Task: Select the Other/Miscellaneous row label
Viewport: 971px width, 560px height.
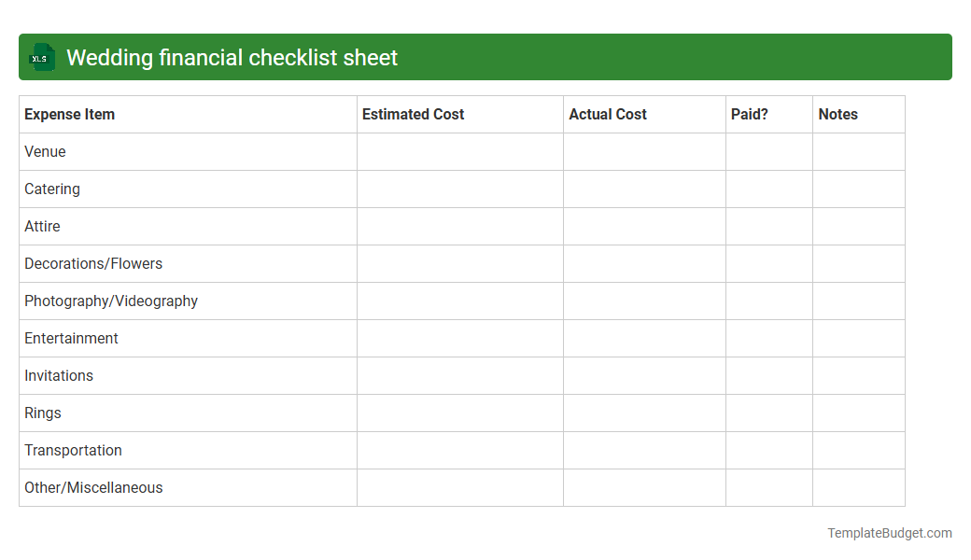Action: click(x=93, y=487)
